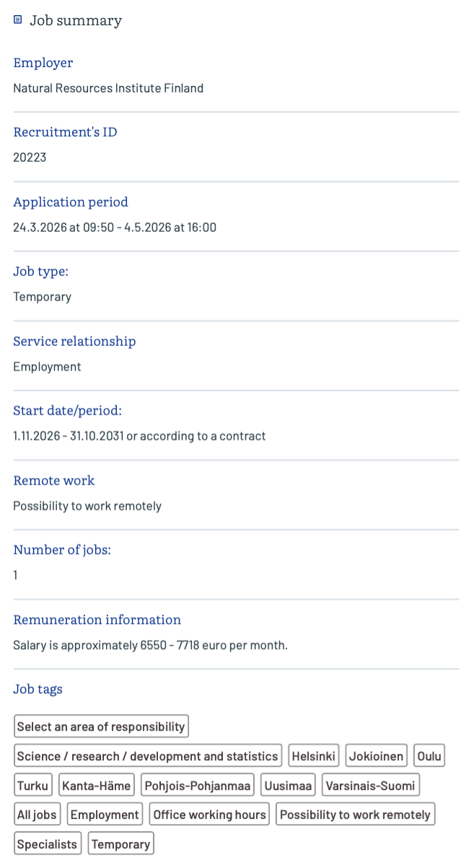Select the Oulu job tag
This screenshot has height=868, width=469.
429,756
